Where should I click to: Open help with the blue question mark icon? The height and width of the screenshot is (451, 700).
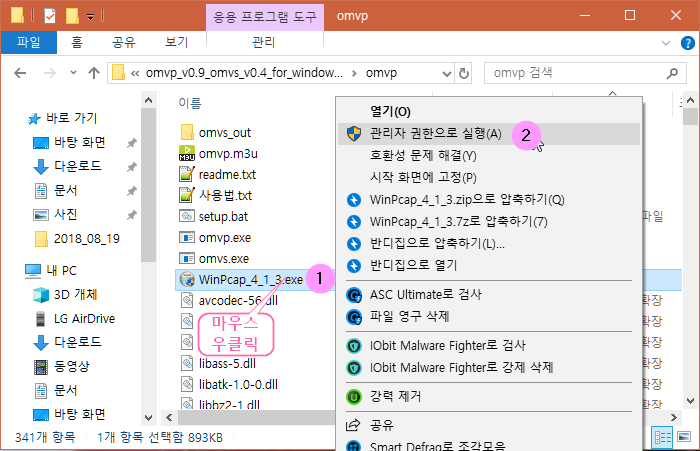pyautogui.click(x=688, y=43)
